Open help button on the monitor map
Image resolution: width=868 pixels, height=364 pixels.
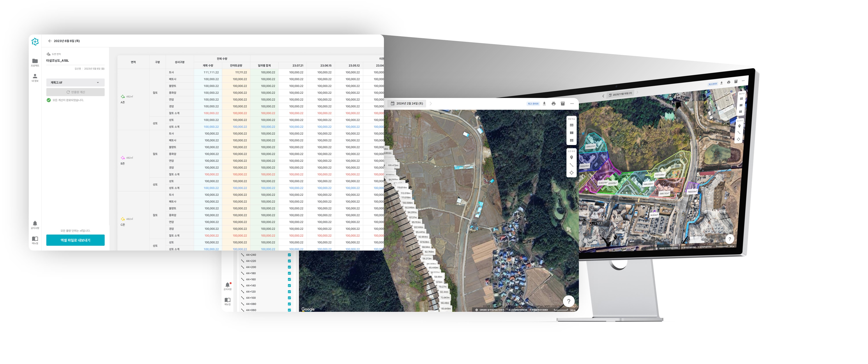[x=729, y=239]
